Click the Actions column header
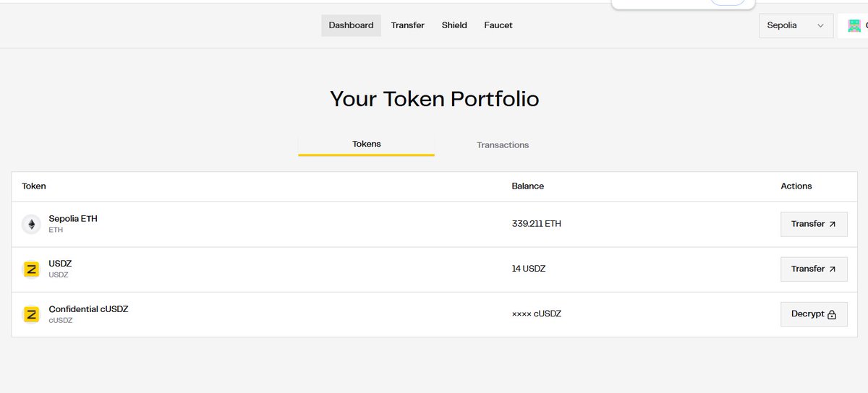 pos(796,186)
